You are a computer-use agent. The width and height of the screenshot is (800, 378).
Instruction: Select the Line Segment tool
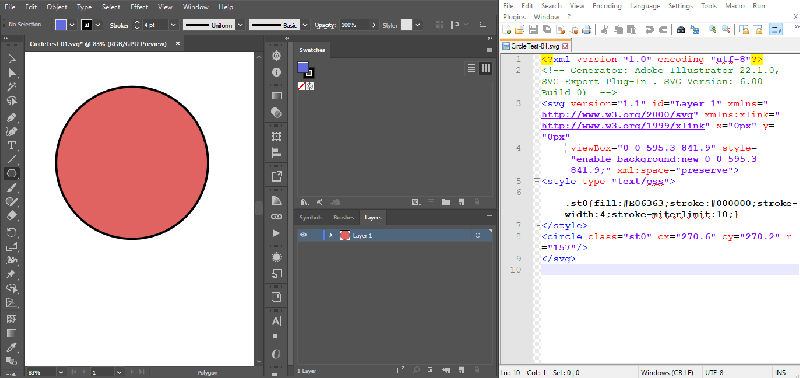coord(11,159)
